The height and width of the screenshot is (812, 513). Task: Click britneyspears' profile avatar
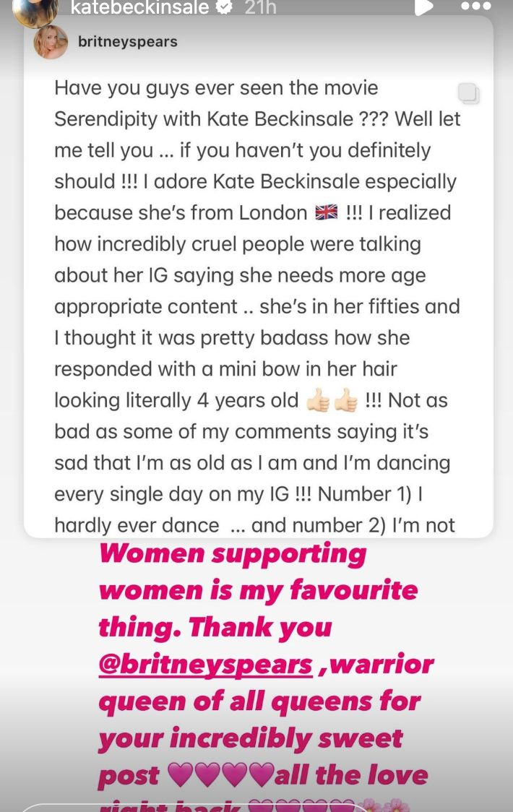50,41
